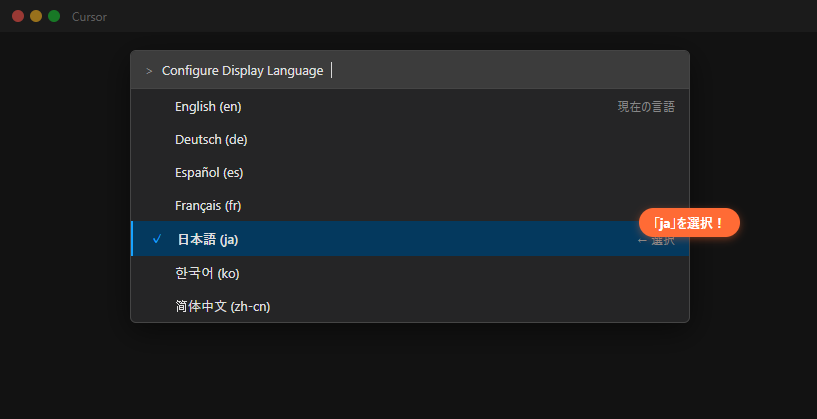817x419 pixels.
Task: Pick Español (es) in the language picker
Action: click(208, 172)
